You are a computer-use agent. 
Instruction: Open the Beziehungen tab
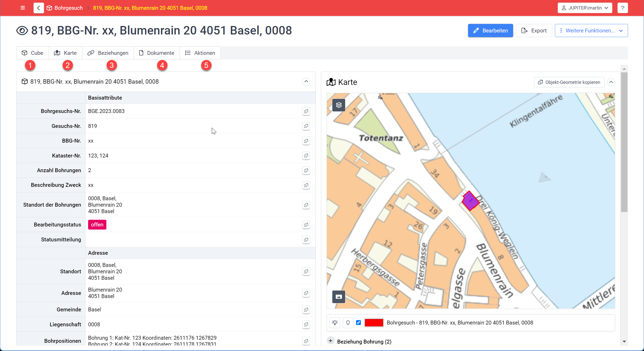108,53
